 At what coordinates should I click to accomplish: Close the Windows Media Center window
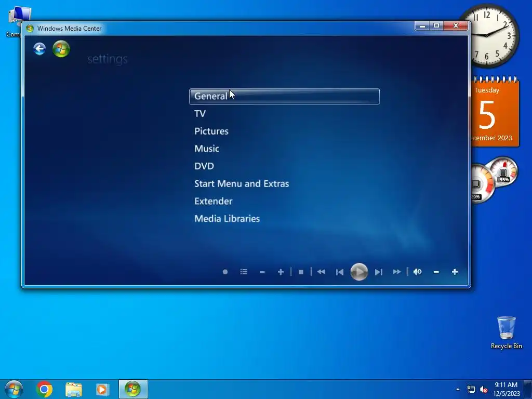456,26
